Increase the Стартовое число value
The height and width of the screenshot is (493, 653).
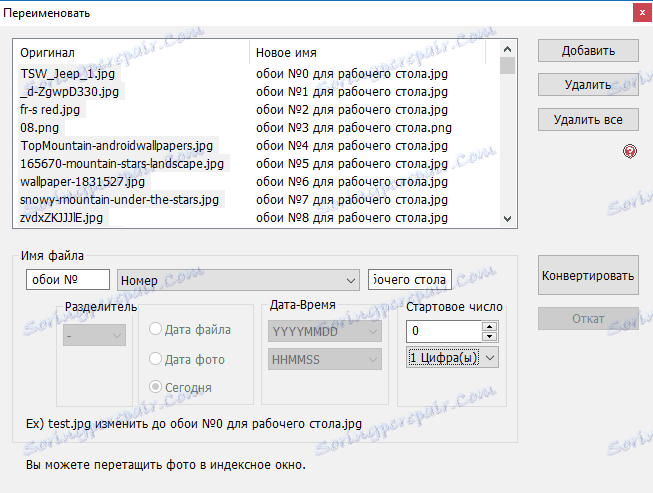tap(490, 326)
